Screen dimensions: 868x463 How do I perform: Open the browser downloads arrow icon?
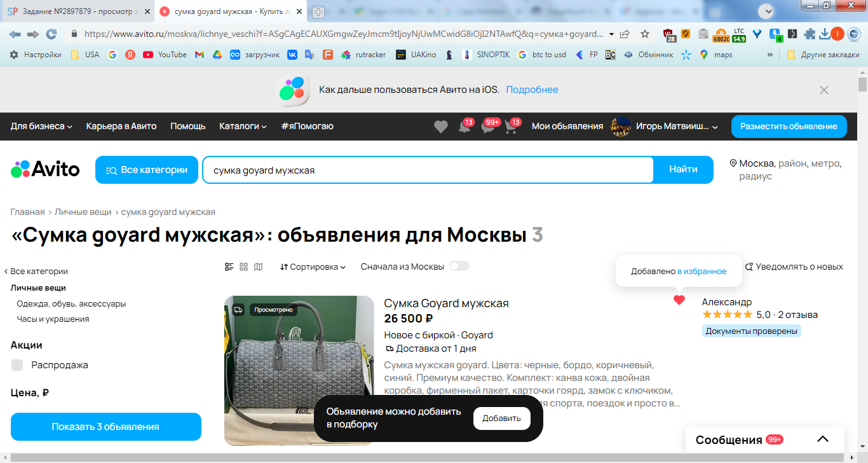(x=824, y=34)
